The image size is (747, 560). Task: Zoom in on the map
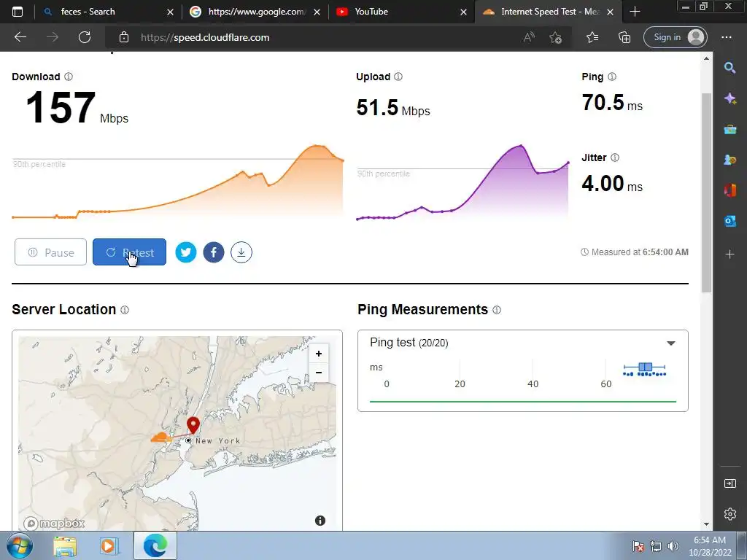coord(319,354)
